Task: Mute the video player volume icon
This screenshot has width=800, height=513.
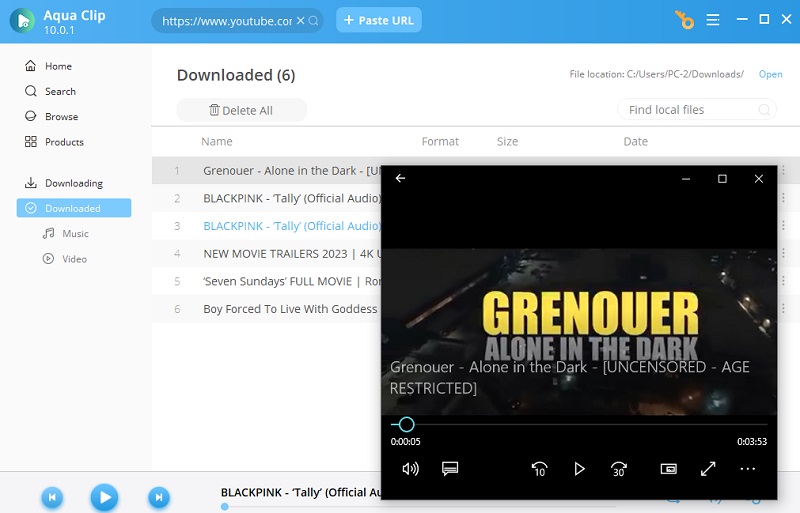Action: point(410,469)
